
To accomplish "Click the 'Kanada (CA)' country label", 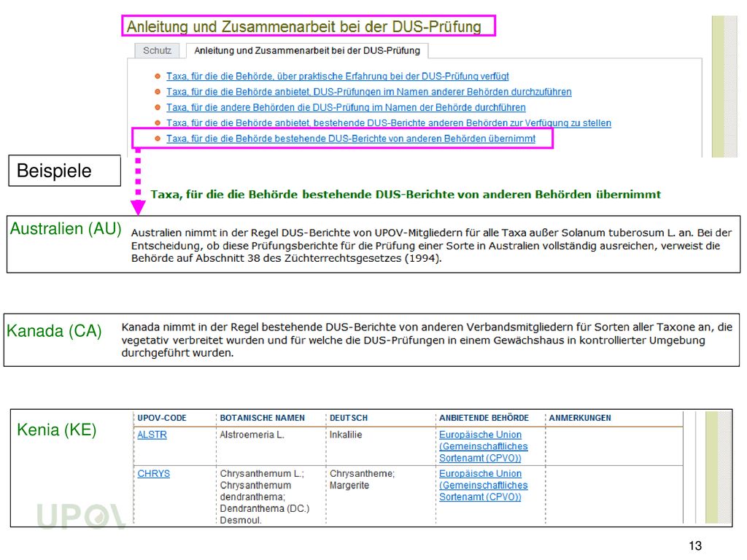I will [x=54, y=330].
